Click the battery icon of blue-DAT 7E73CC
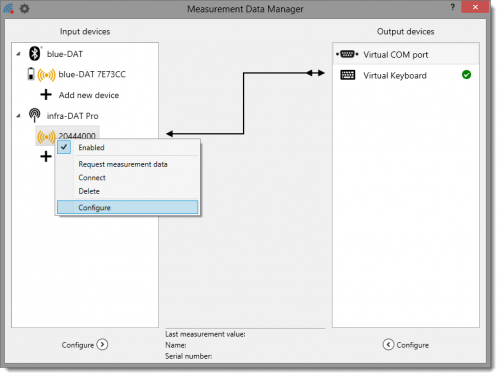The width and height of the screenshot is (500, 377). (31, 74)
